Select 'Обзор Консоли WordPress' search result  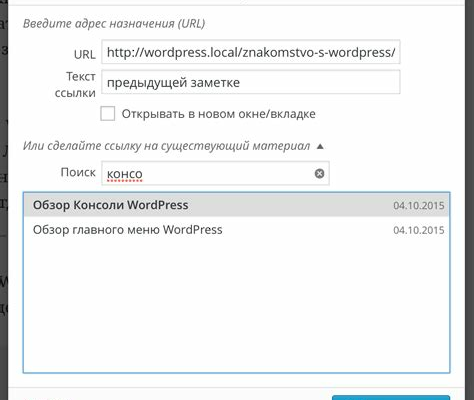[236, 205]
